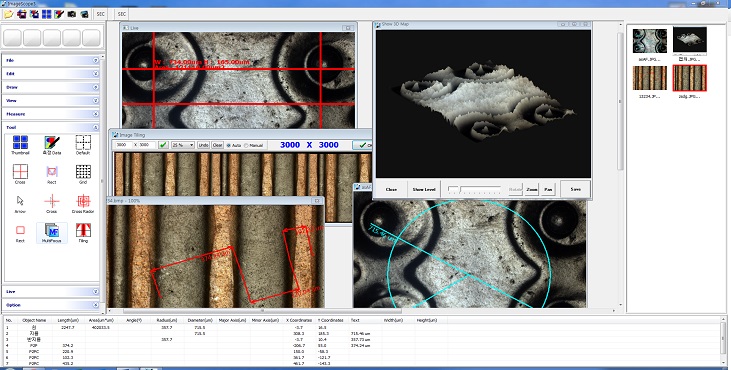Click the green check beside the size fields

(163, 145)
